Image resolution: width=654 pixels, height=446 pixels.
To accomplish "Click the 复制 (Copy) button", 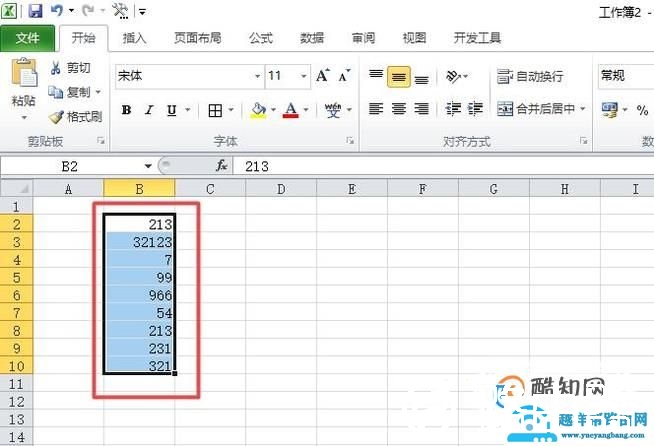I will (70, 92).
